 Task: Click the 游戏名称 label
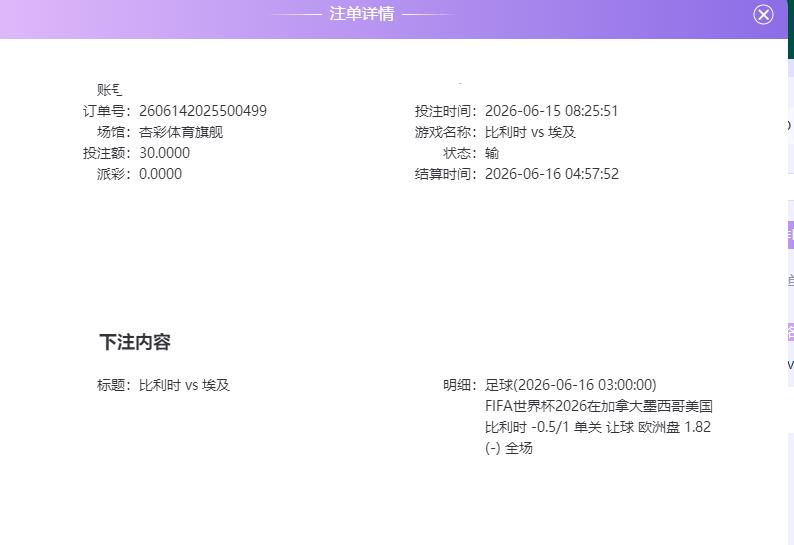(x=446, y=132)
